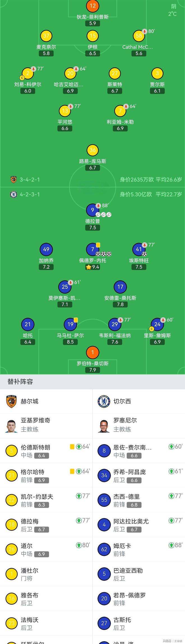Open the 切尔西 substitutes team header
This screenshot has width=185, height=644.
122,401
